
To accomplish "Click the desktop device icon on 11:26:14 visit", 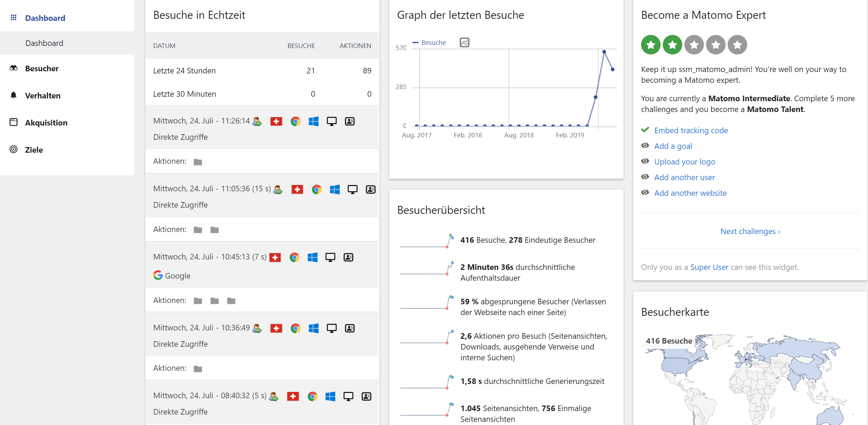I will (x=332, y=121).
